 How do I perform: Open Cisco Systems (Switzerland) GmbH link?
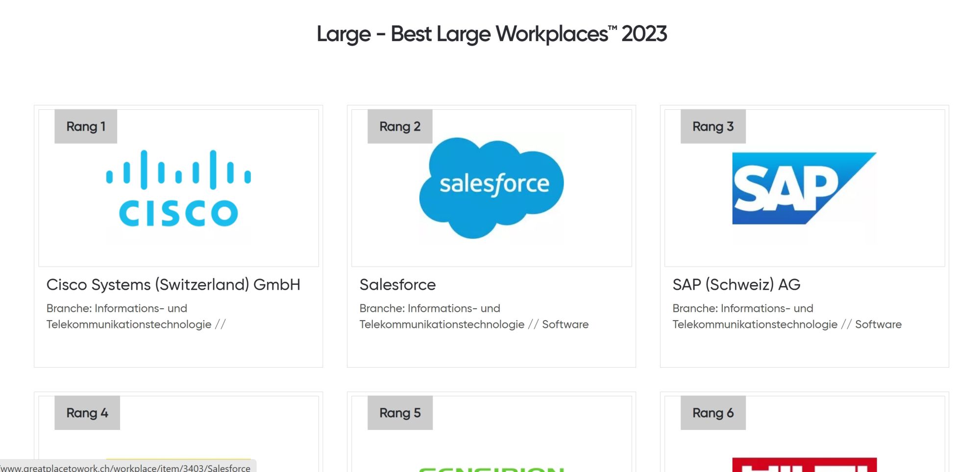173,285
